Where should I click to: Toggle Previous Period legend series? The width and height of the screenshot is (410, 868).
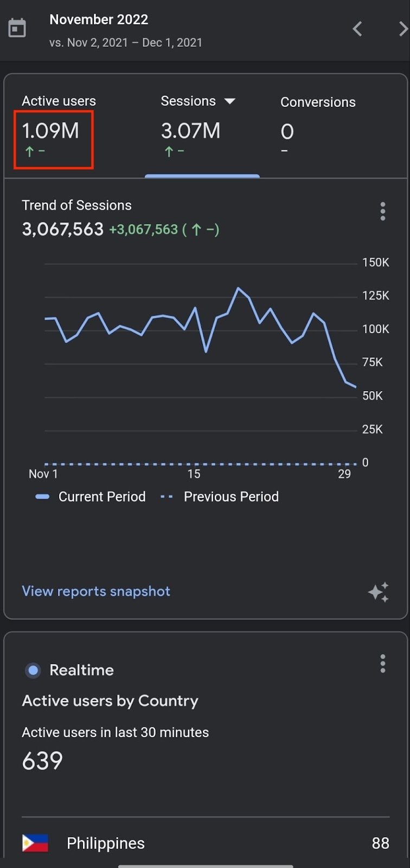(x=220, y=497)
